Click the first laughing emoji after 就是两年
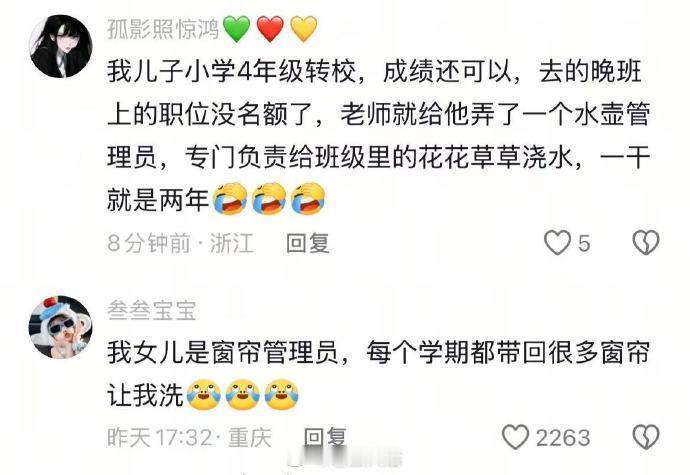This screenshot has height=475, width=690. click(x=230, y=199)
